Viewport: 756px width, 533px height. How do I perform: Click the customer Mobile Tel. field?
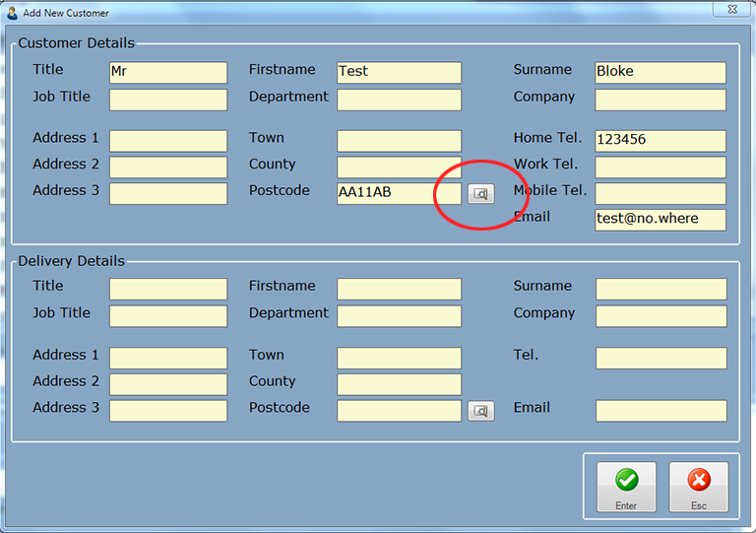pos(661,193)
